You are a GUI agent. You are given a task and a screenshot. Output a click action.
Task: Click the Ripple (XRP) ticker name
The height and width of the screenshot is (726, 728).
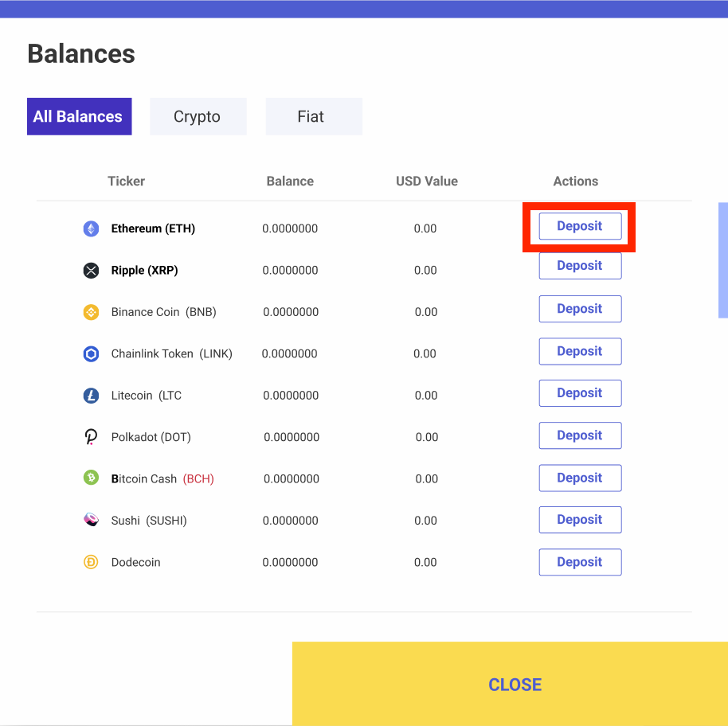[x=144, y=271]
